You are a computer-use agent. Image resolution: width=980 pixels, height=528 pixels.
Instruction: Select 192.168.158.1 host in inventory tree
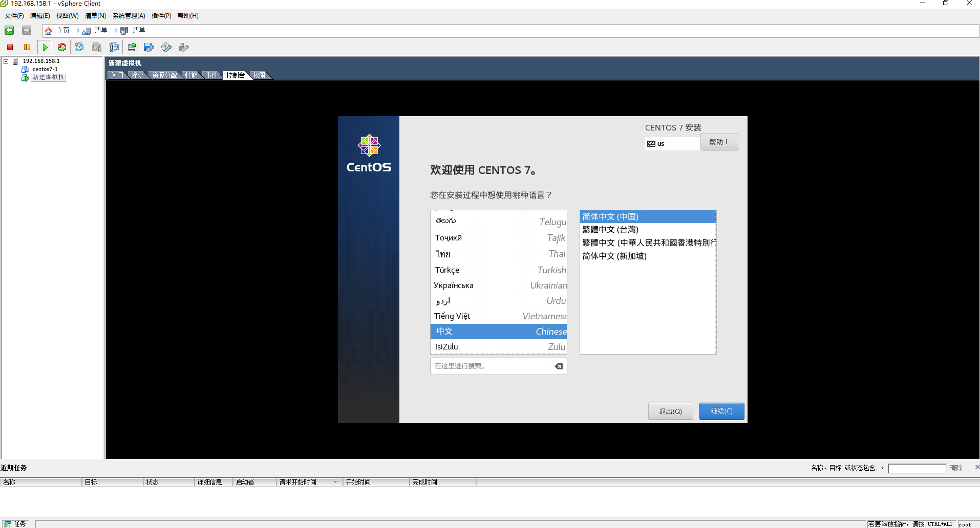pyautogui.click(x=41, y=61)
